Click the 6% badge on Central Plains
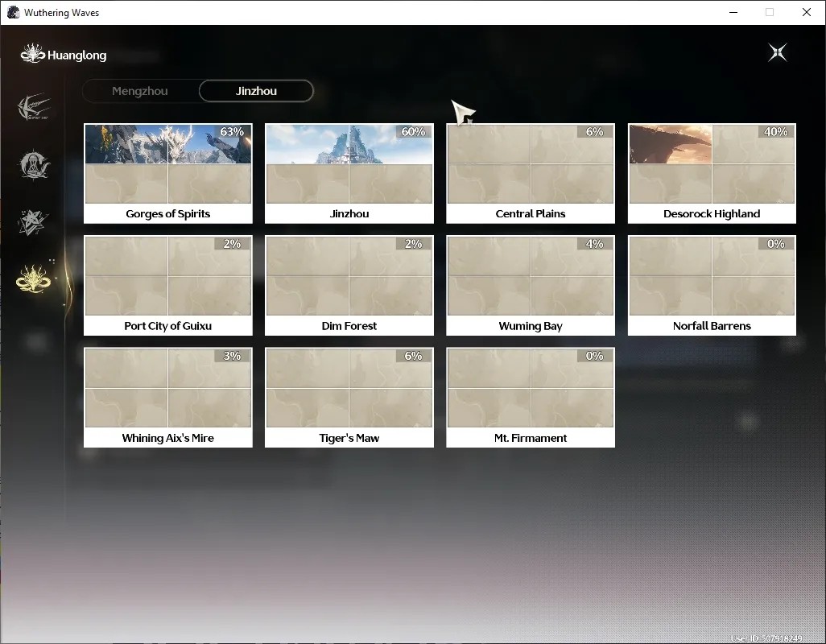Screen dimensions: 826x644 [595, 132]
